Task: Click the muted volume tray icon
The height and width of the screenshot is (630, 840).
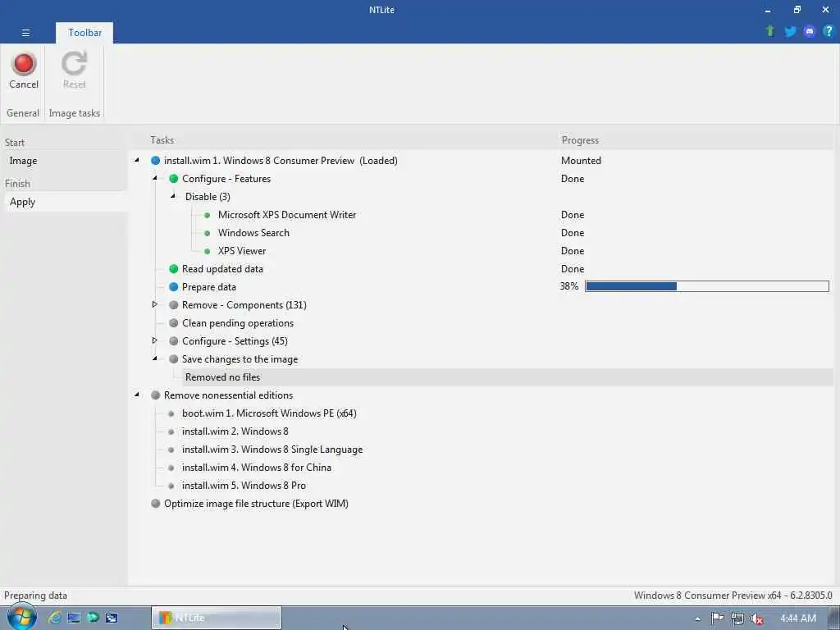Action: pos(757,619)
